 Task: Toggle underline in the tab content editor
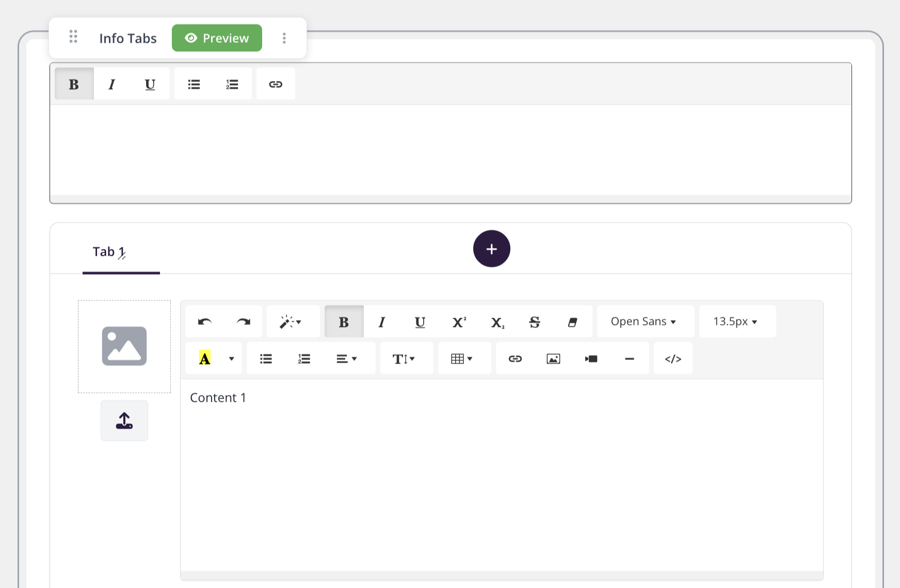(x=420, y=322)
